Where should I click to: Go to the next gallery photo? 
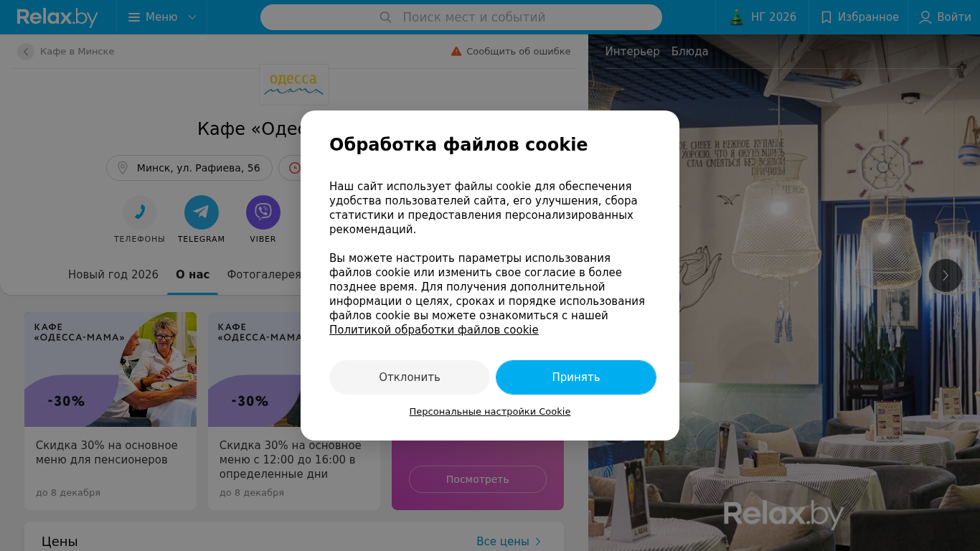coord(946,275)
